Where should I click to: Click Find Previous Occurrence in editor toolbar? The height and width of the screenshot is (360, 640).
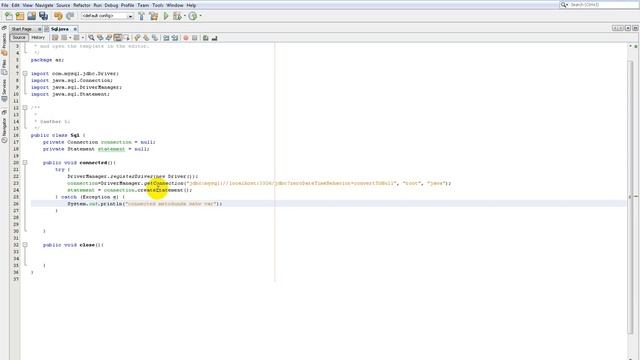tap(100, 38)
